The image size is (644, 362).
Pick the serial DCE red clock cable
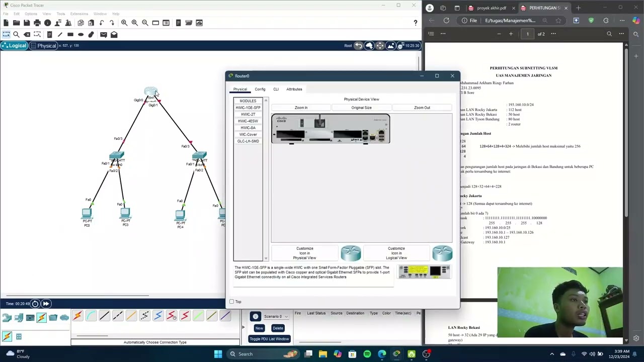click(x=172, y=316)
